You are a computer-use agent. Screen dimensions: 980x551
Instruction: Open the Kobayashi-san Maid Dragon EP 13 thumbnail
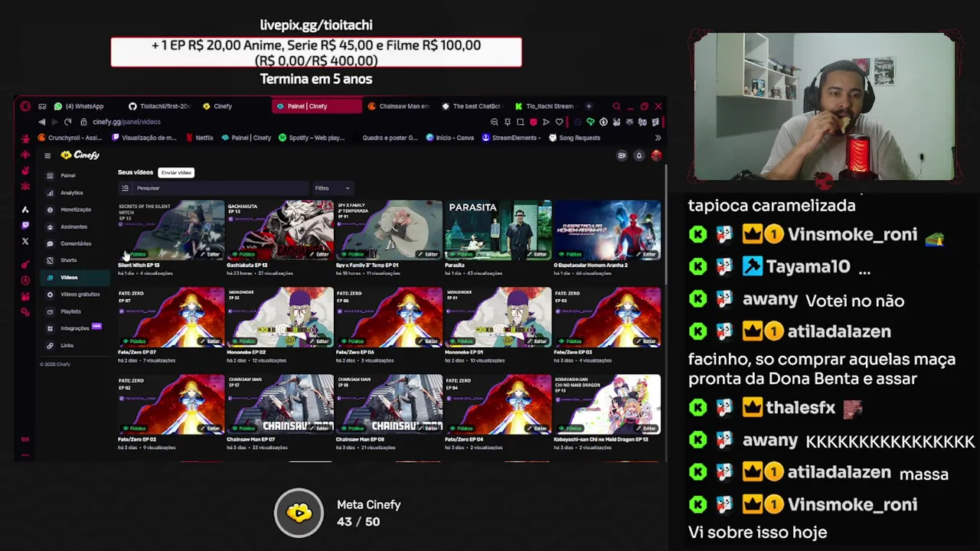(607, 404)
